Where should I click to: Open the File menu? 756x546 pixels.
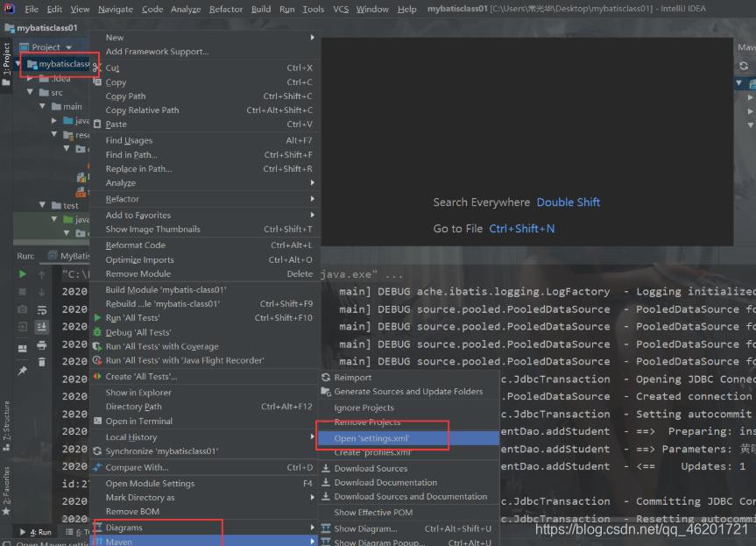click(x=32, y=9)
